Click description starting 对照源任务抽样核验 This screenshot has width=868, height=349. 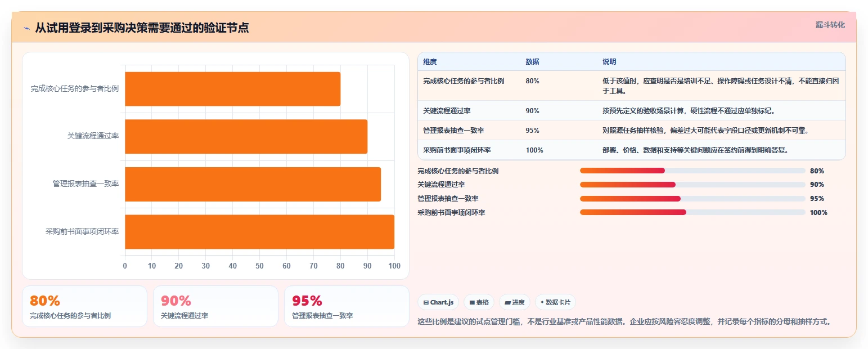coord(705,130)
